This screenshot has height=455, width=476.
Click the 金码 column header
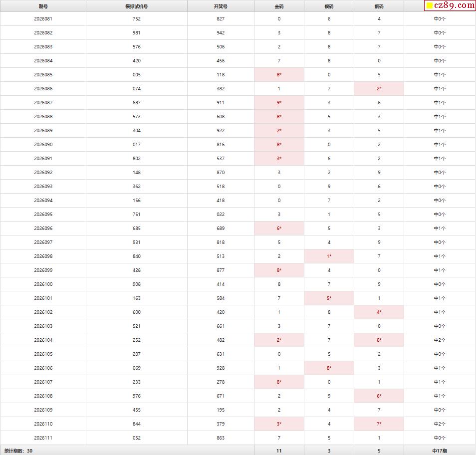pos(279,6)
